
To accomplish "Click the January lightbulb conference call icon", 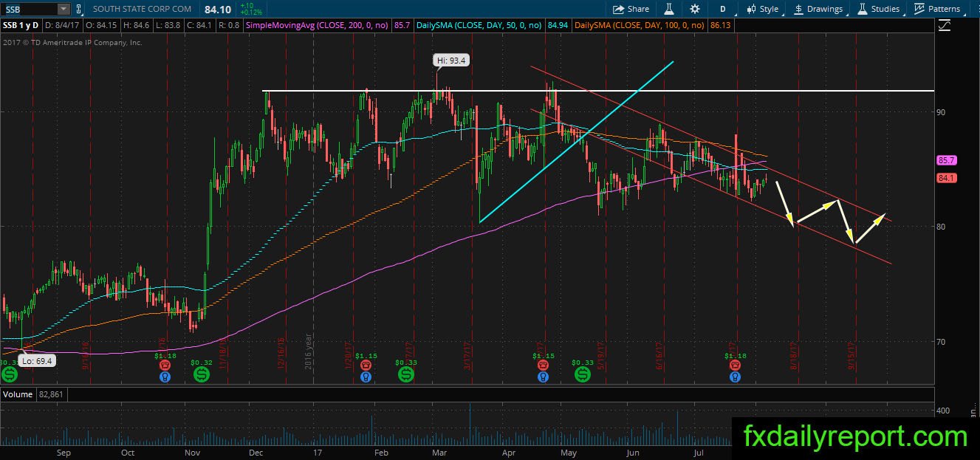I will tap(366, 377).
